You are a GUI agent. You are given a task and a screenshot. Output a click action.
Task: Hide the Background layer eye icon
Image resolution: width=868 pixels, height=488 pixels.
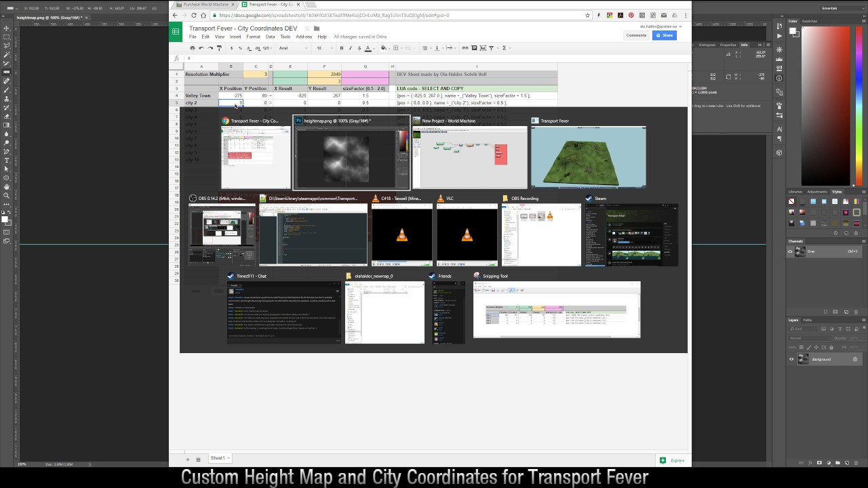791,359
